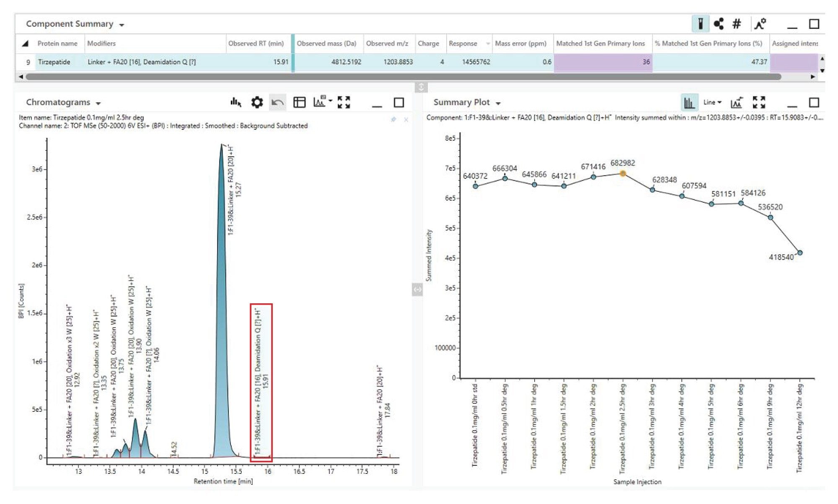838x504 pixels.
Task: Sort by Charge column header
Action: [428, 44]
